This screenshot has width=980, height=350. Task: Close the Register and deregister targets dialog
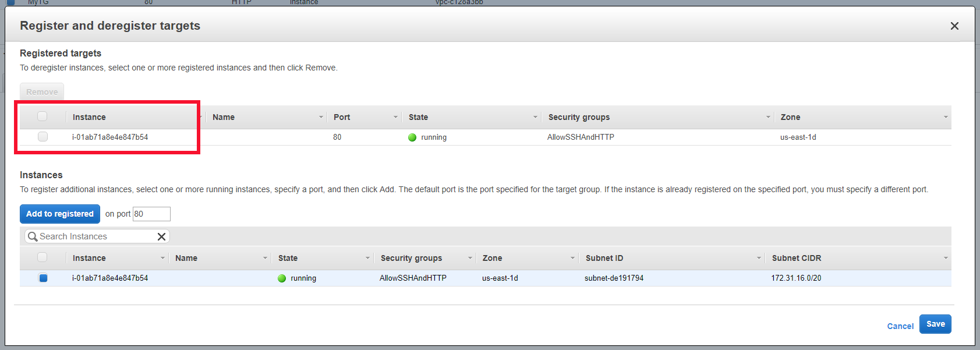pos(954,26)
